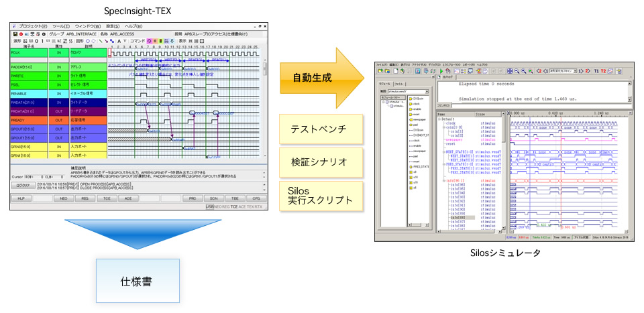
Task: Select the waveform '0' level tool
Action: (x=36, y=41)
